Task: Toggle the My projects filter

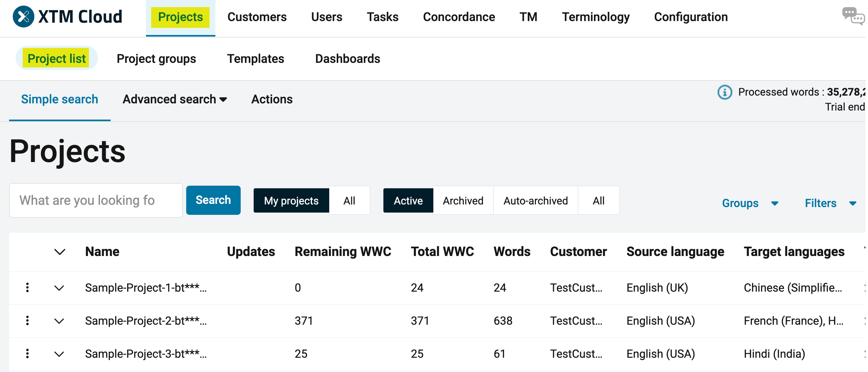Action: click(x=291, y=201)
